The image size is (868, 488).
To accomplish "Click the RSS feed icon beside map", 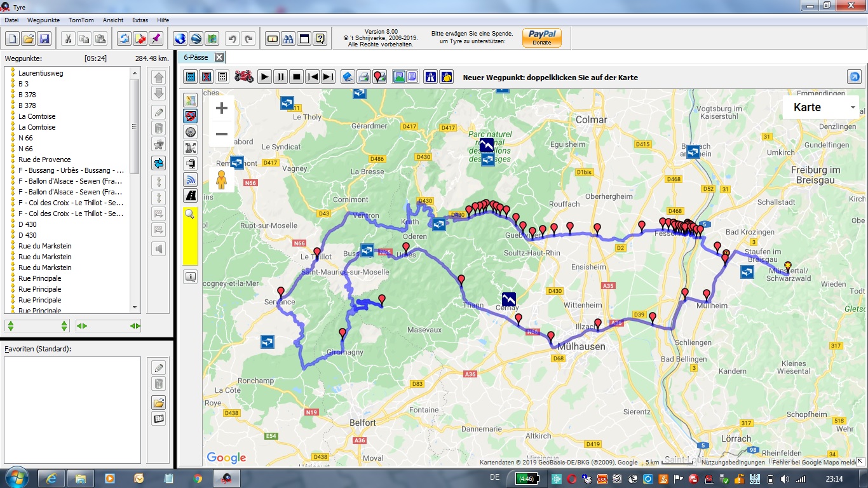I will click(190, 179).
